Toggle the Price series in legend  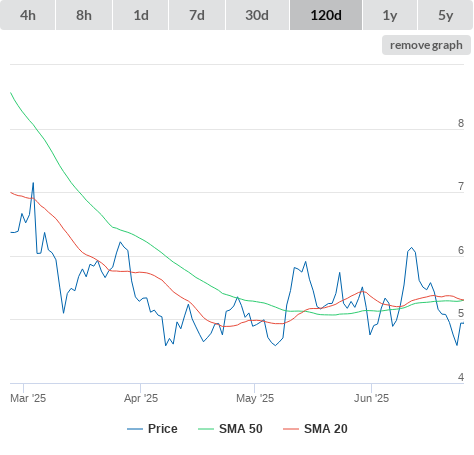[163, 429]
